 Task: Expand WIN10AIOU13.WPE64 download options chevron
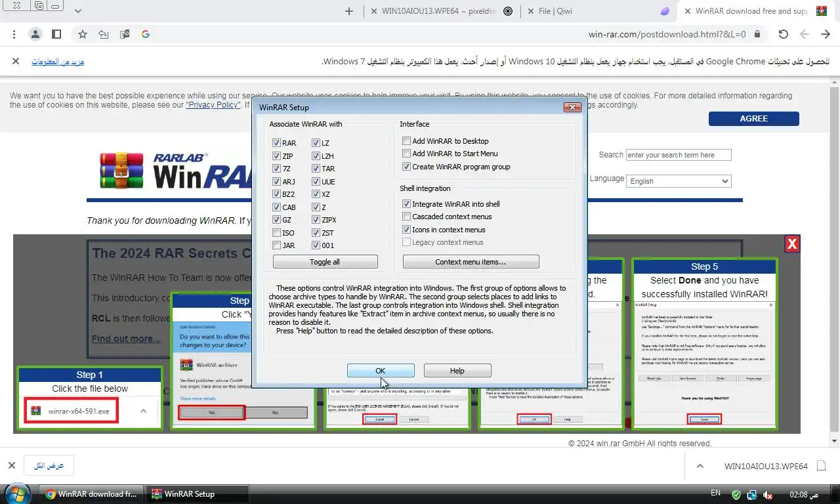coord(700,467)
